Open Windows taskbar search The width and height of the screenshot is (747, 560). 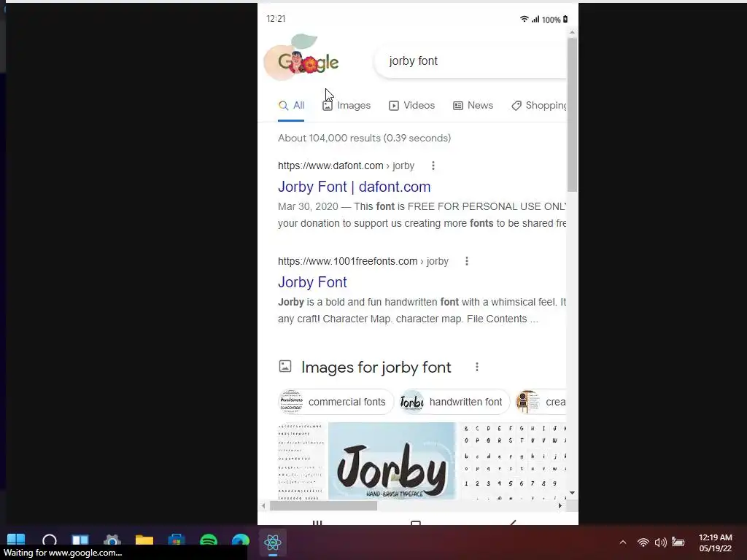[50, 540]
